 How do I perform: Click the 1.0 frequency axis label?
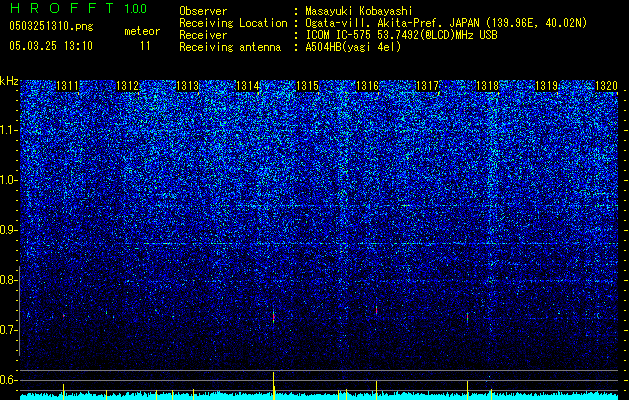point(8,180)
